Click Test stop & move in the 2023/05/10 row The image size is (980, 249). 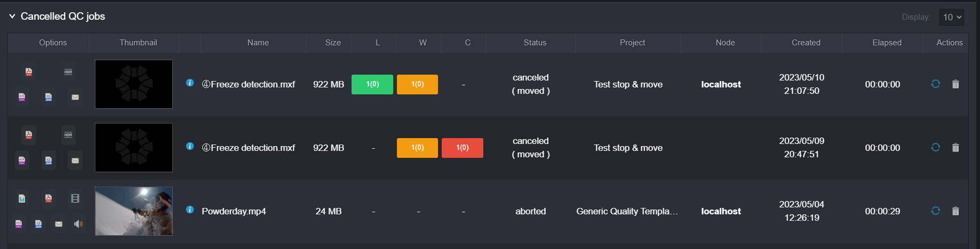[628, 84]
